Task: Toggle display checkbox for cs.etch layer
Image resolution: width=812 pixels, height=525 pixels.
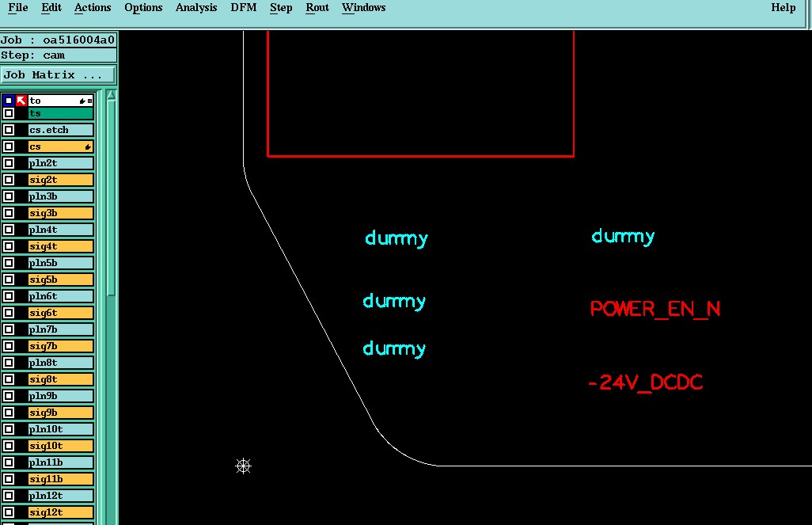Action: pyautogui.click(x=8, y=130)
